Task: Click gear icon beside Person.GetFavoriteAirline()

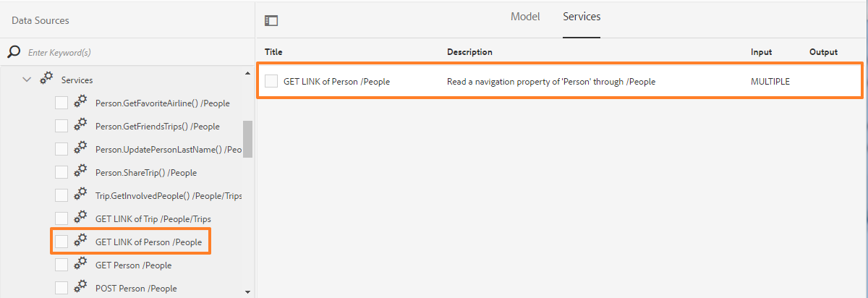Action: pos(80,103)
